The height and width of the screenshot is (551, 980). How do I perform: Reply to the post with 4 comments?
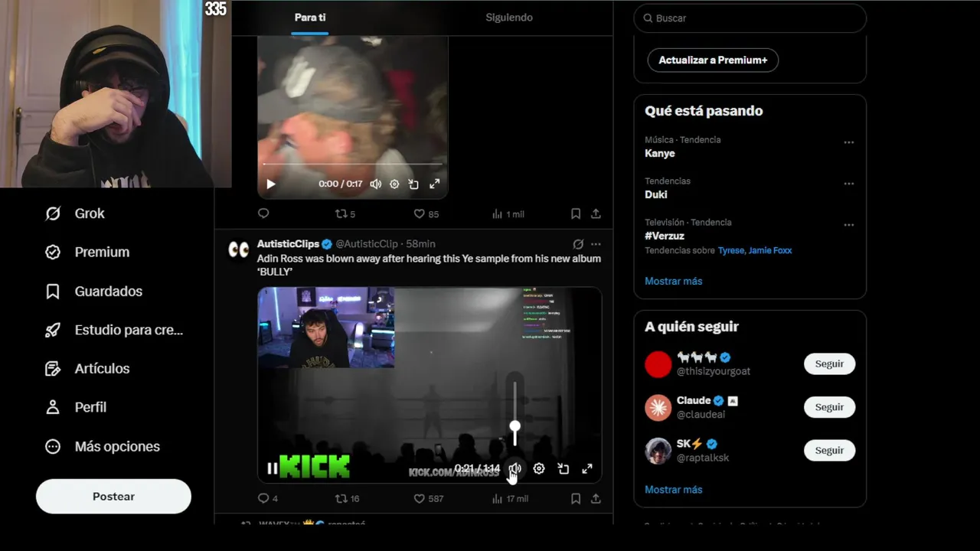point(268,498)
